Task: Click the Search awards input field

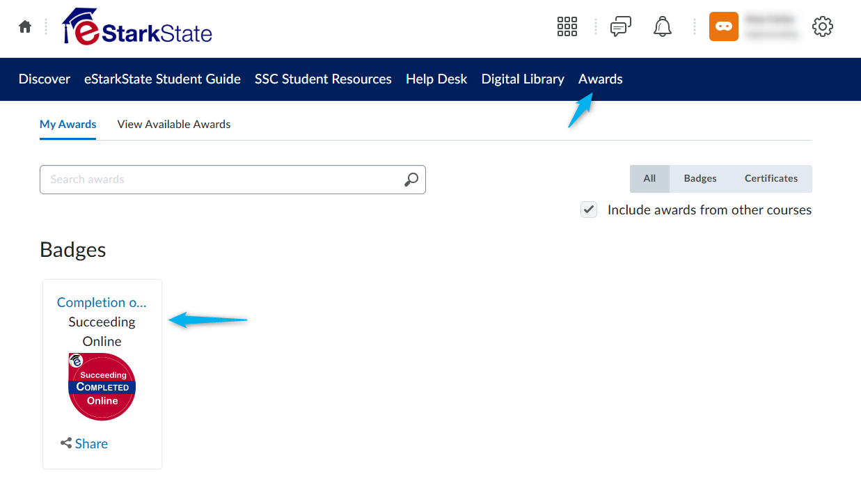Action: (232, 180)
